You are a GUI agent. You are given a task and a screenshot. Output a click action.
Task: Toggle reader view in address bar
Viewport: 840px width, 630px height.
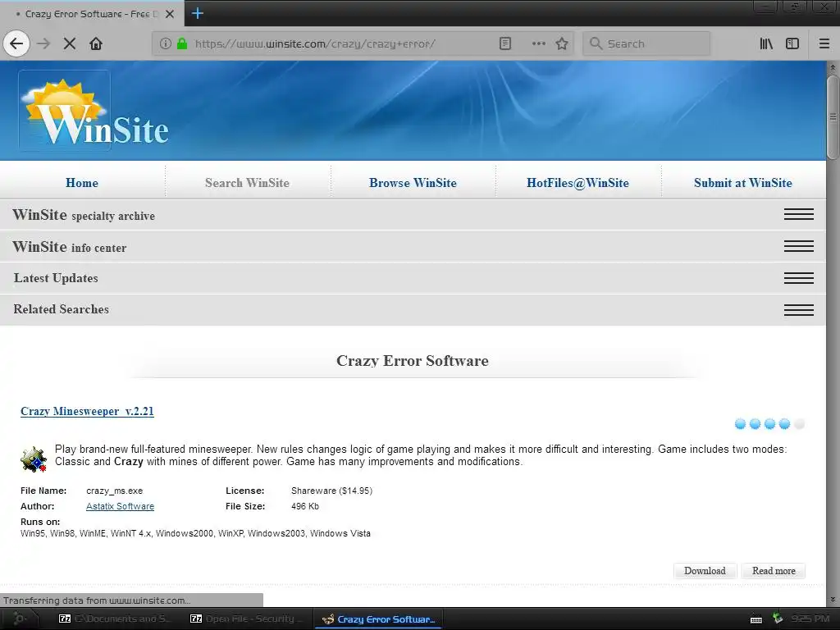tap(505, 43)
